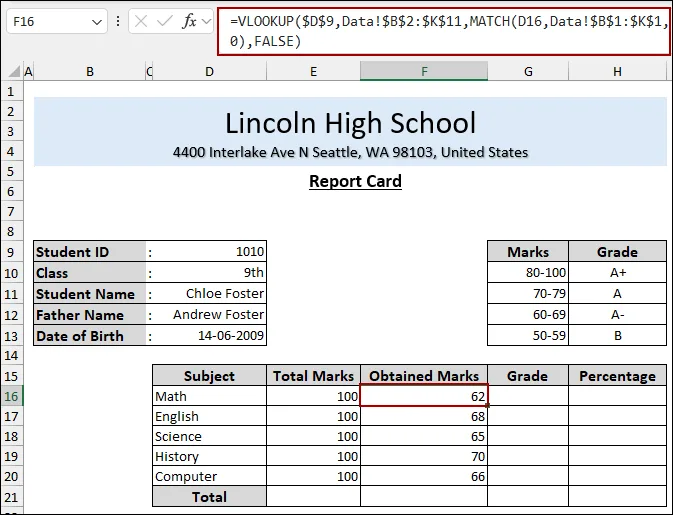Image resolution: width=673 pixels, height=515 pixels.
Task: Click the Select All corner triangle
Action: tap(14, 71)
